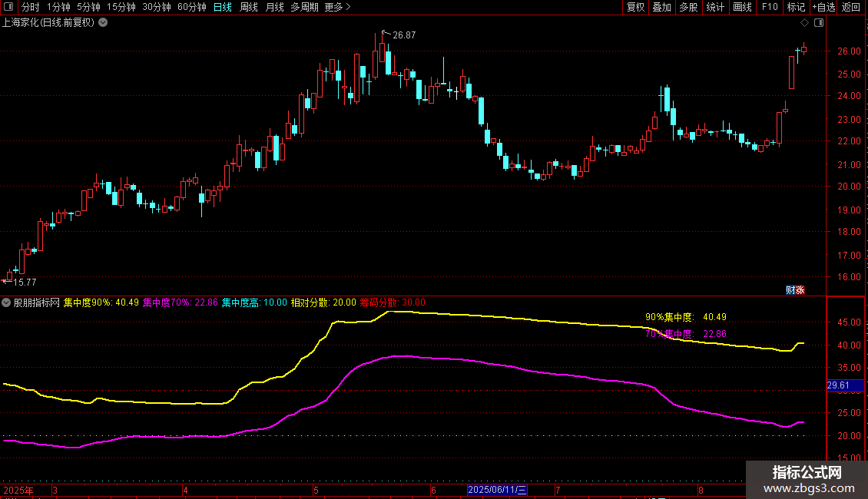Open the 画线 drawing tools
868x499 pixels.
742,7
